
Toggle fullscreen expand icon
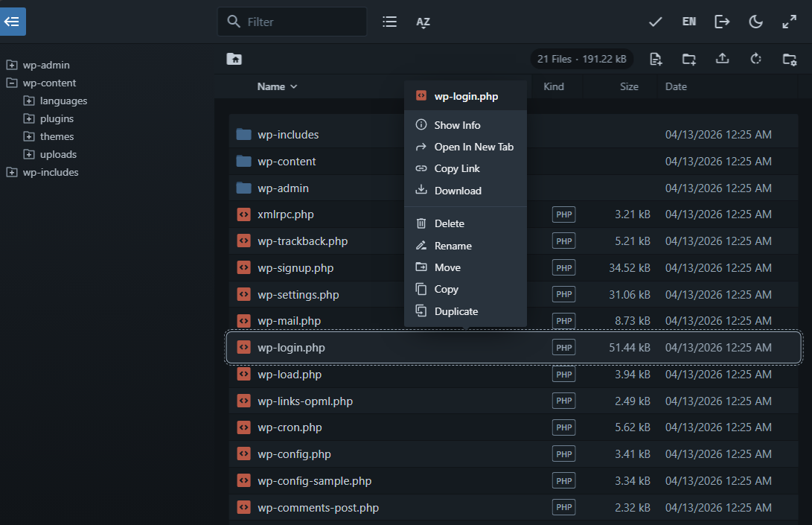tap(789, 22)
